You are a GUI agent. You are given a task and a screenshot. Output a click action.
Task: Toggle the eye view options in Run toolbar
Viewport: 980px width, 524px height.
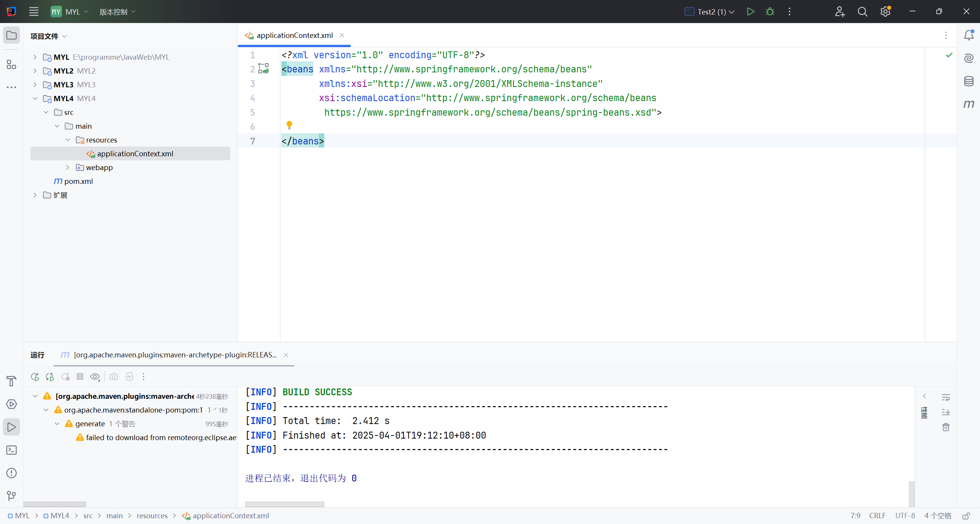point(95,377)
